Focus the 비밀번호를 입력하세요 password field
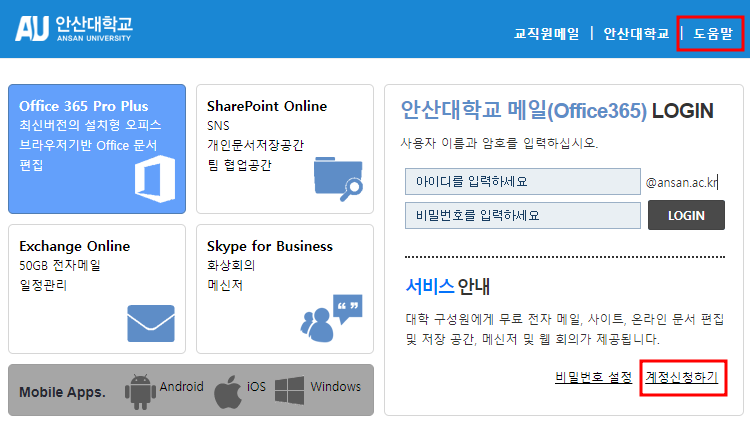Image resolution: width=750 pixels, height=427 pixels. tap(523, 215)
